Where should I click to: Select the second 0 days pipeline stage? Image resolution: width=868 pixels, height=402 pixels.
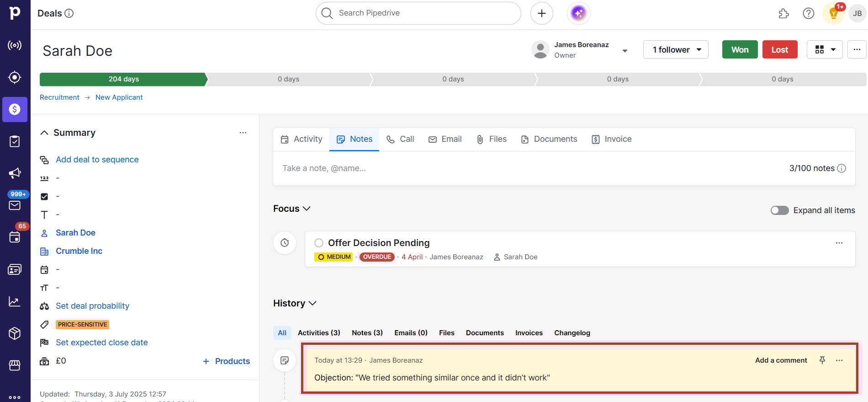[x=453, y=79]
